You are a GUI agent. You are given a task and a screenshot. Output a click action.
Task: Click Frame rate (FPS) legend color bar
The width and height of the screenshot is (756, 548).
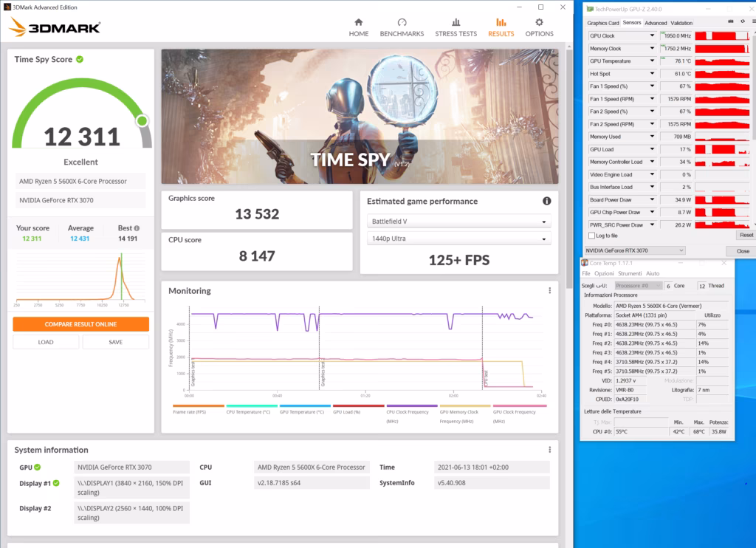198,405
